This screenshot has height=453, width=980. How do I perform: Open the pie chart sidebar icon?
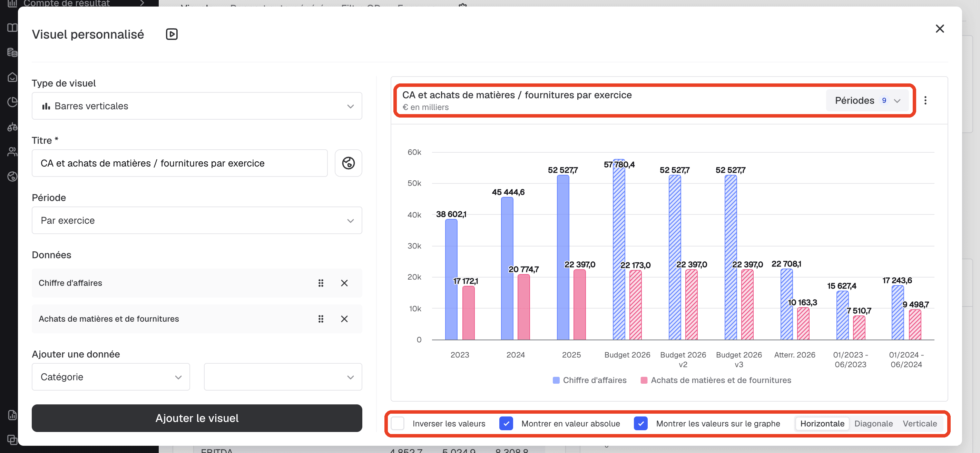[12, 102]
